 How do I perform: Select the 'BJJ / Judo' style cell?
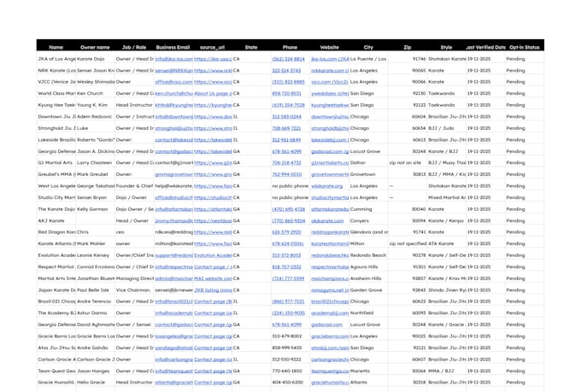coord(447,128)
